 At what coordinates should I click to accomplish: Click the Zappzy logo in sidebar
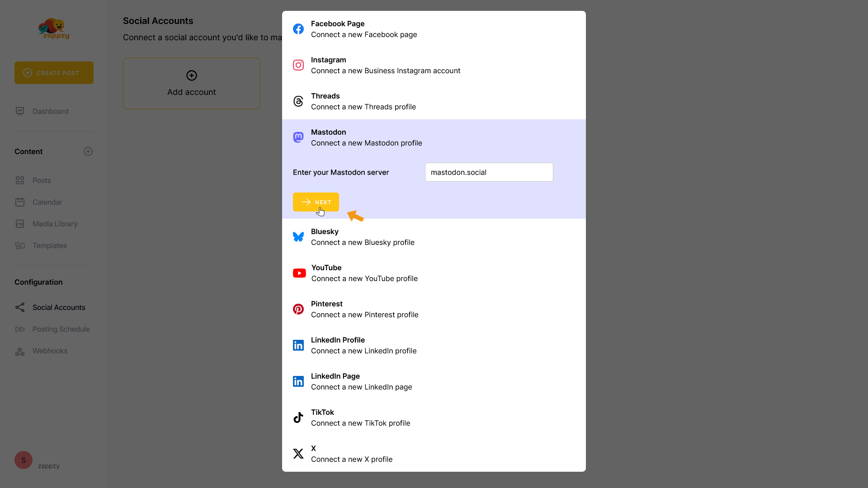[54, 29]
